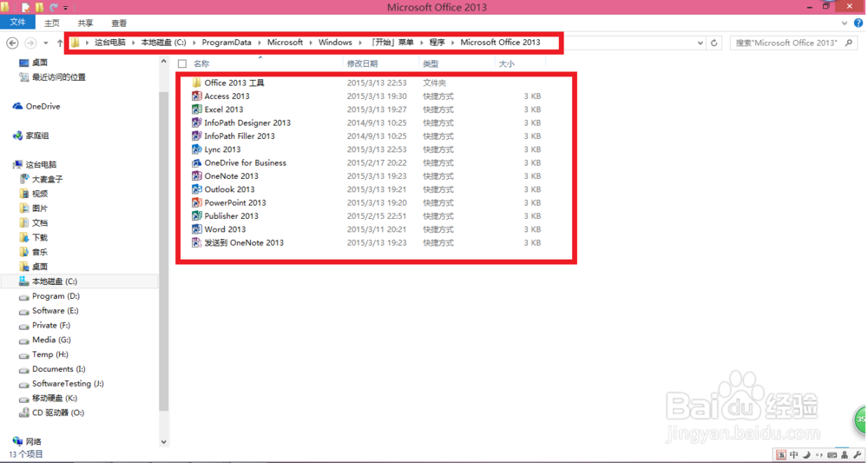Click the 中 input method tray icon

coord(794,454)
